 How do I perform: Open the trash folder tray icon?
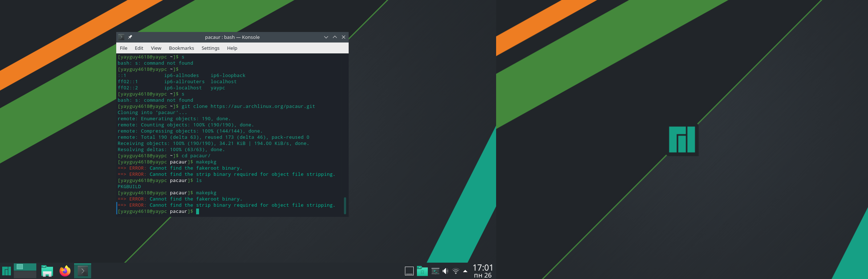(x=422, y=271)
